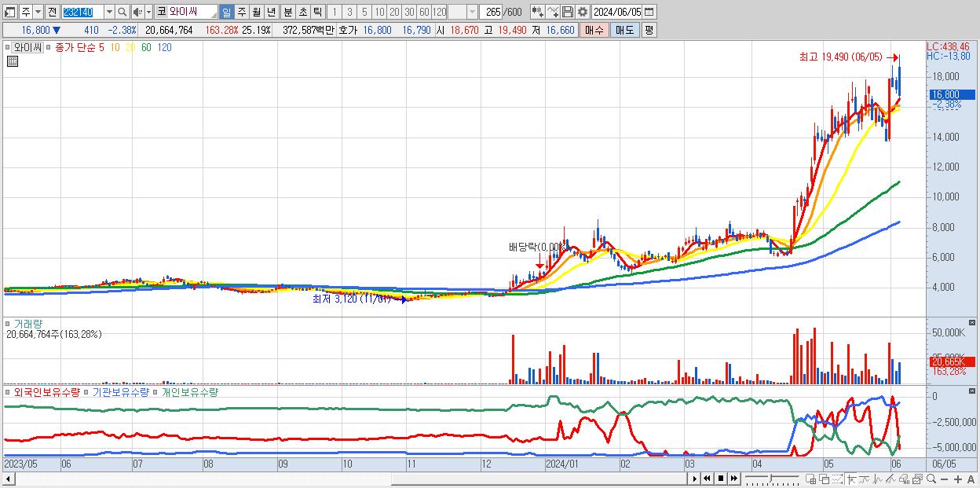Click the 매수 buy button
This screenshot has width=980, height=488.
click(x=594, y=30)
